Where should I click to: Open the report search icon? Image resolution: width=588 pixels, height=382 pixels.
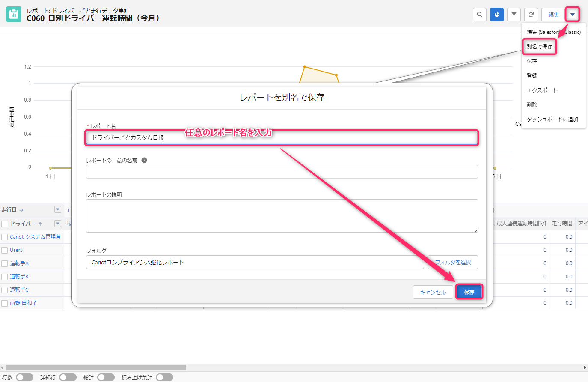(x=479, y=15)
